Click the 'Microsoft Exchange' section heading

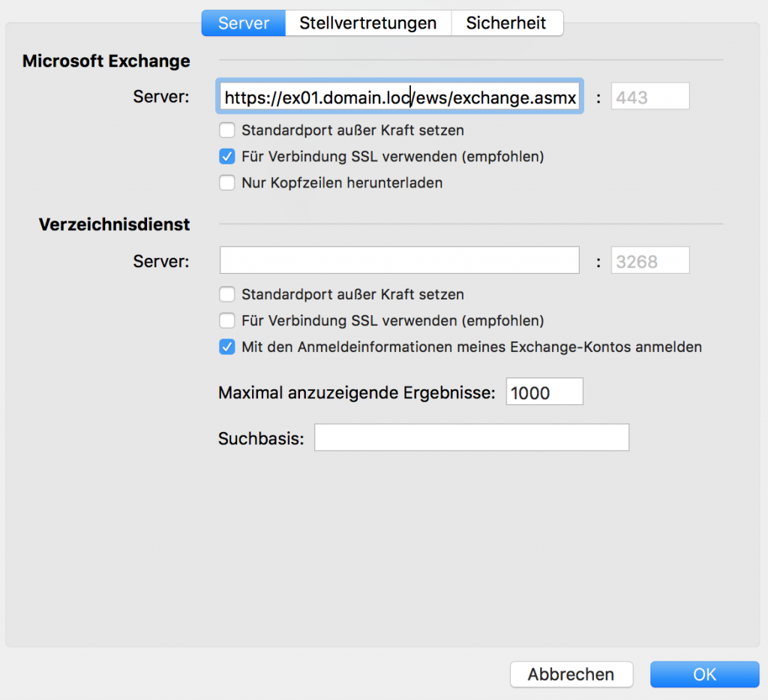click(106, 61)
